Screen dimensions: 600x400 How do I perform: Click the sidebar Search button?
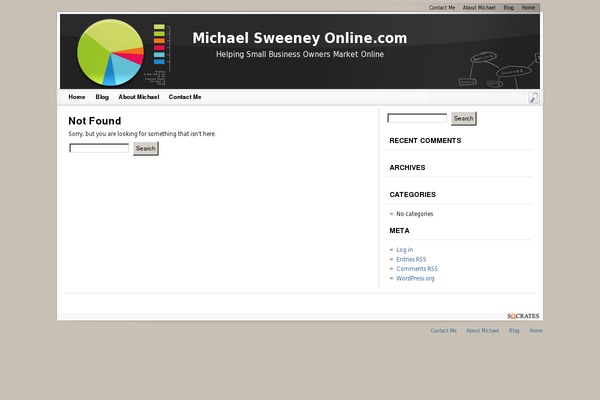pyautogui.click(x=464, y=119)
